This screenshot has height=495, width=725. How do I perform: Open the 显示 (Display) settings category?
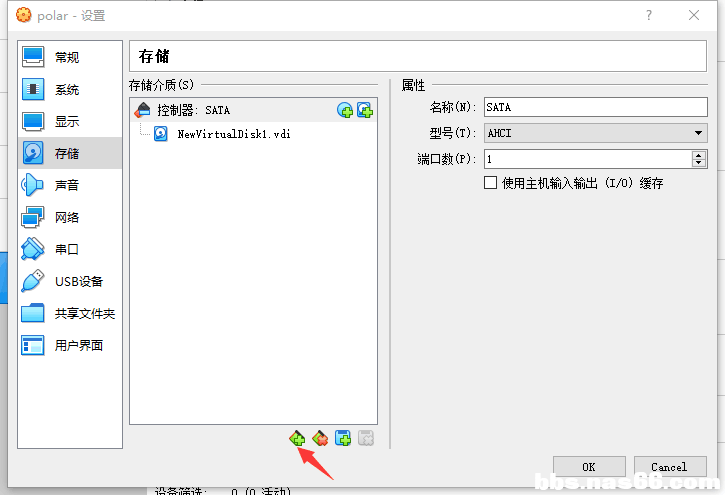70,121
